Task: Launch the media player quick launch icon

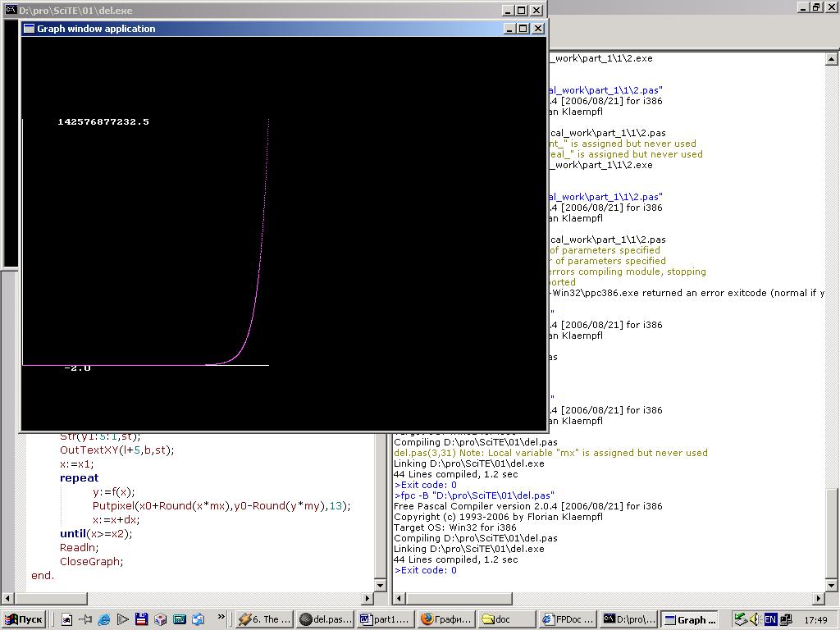Action: click(x=122, y=619)
